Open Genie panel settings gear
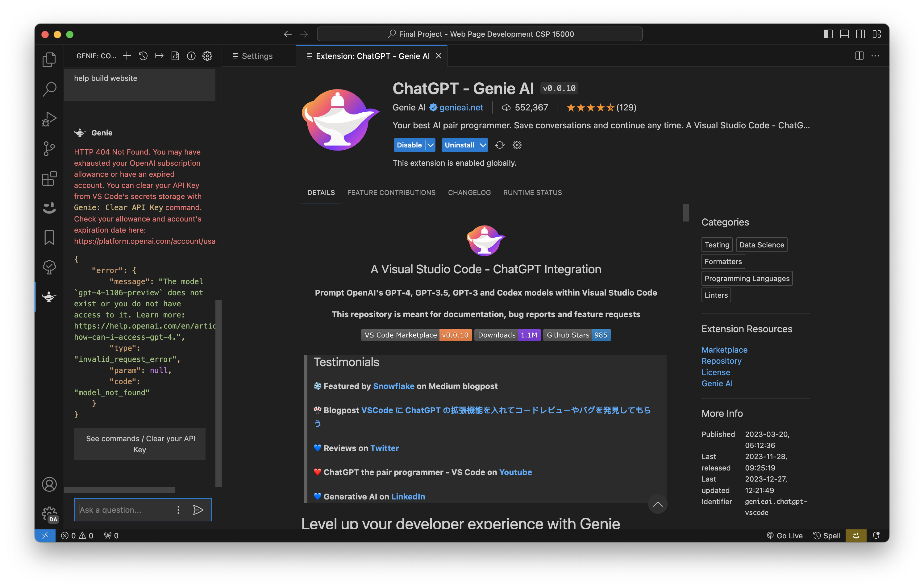Viewport: 924px width, 588px height. [x=208, y=56]
